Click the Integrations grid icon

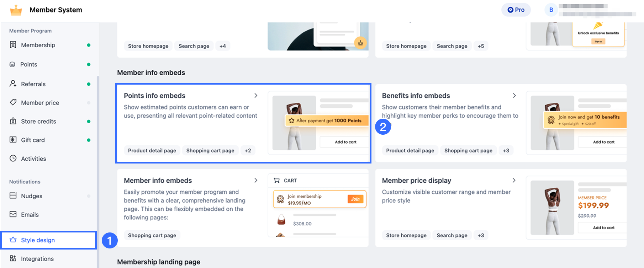[x=13, y=258]
